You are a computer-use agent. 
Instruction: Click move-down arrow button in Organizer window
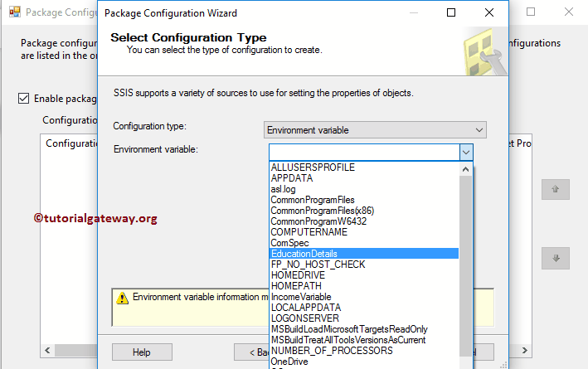[556, 258]
